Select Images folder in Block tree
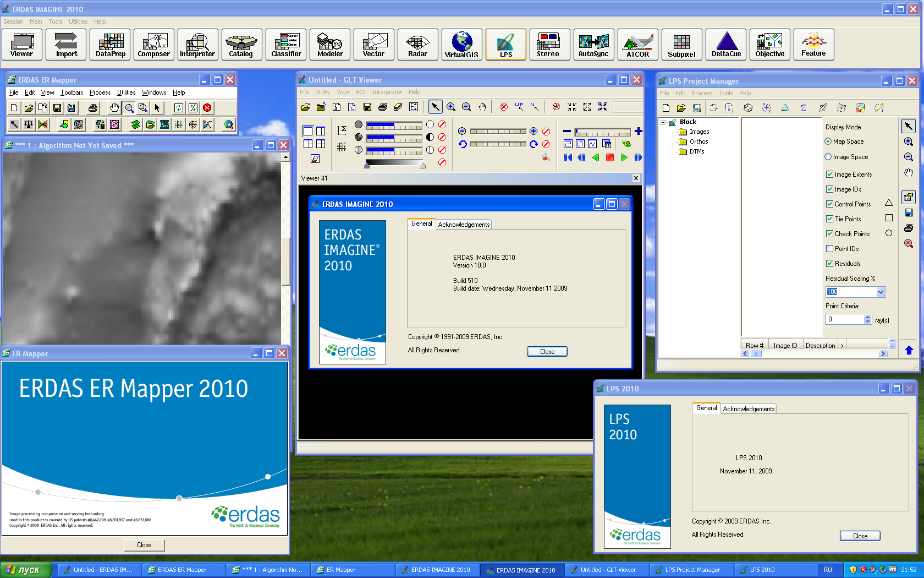This screenshot has width=924, height=578. 694,132
